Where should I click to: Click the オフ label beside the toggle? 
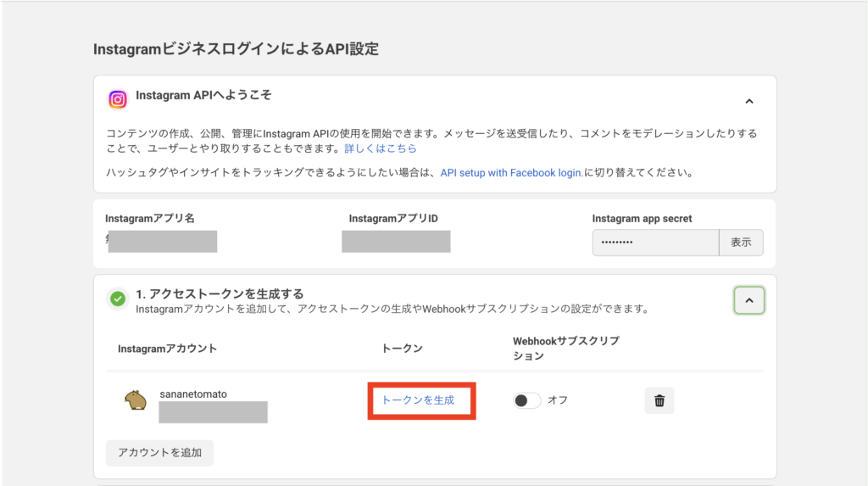tap(558, 400)
